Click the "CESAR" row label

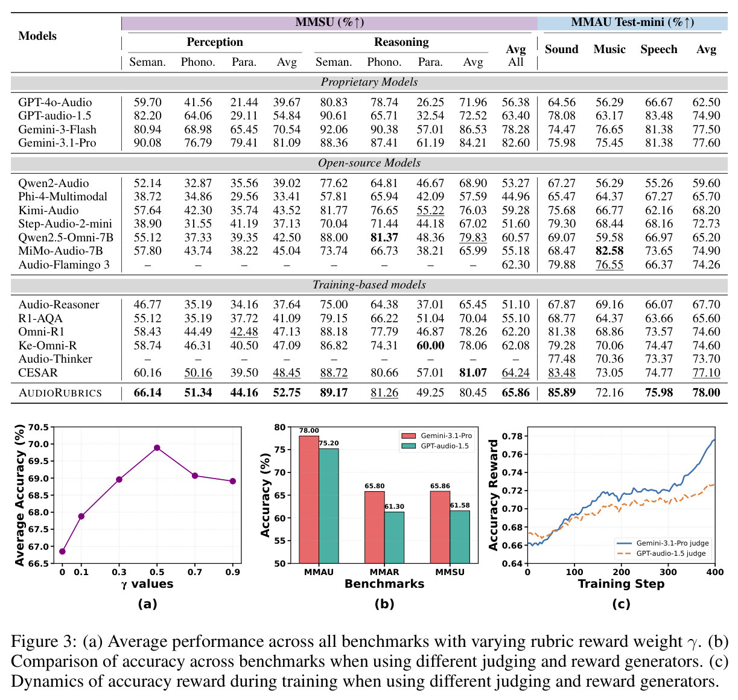coord(38,373)
